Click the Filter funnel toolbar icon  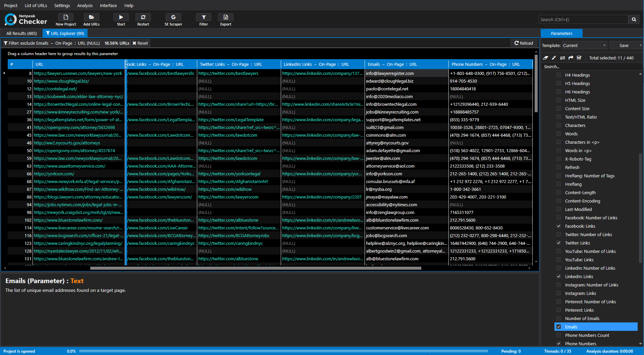coord(204,17)
